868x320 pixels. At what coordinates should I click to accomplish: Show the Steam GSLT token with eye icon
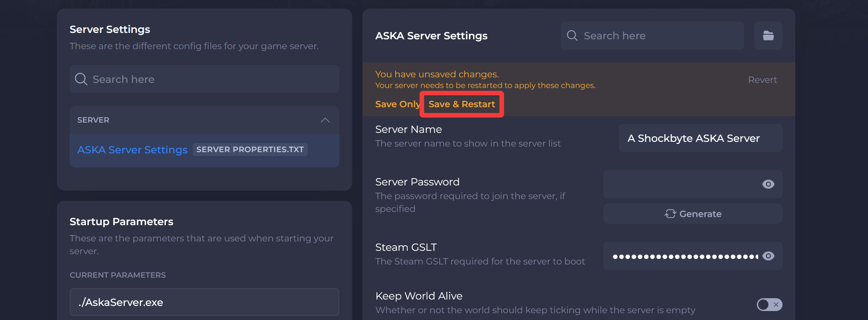click(768, 256)
